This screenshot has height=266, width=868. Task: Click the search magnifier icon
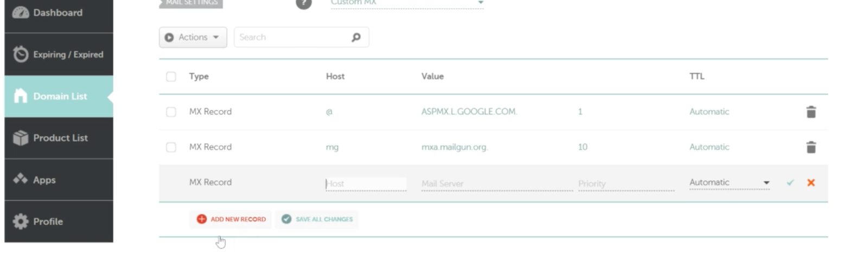[x=356, y=37]
